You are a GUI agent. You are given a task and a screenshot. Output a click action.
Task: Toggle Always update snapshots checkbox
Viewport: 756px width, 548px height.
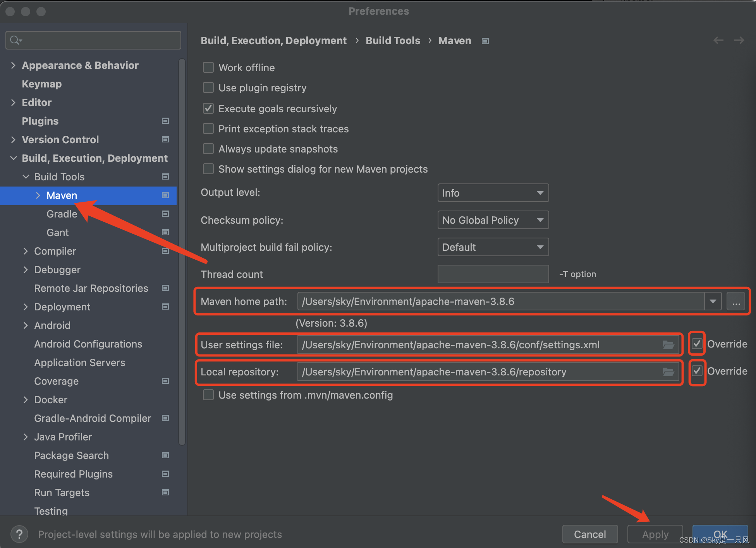pyautogui.click(x=208, y=149)
